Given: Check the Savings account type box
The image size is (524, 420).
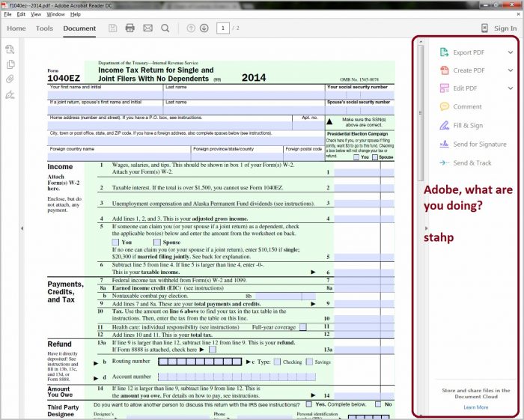Looking at the screenshot, I should pyautogui.click(x=309, y=362).
